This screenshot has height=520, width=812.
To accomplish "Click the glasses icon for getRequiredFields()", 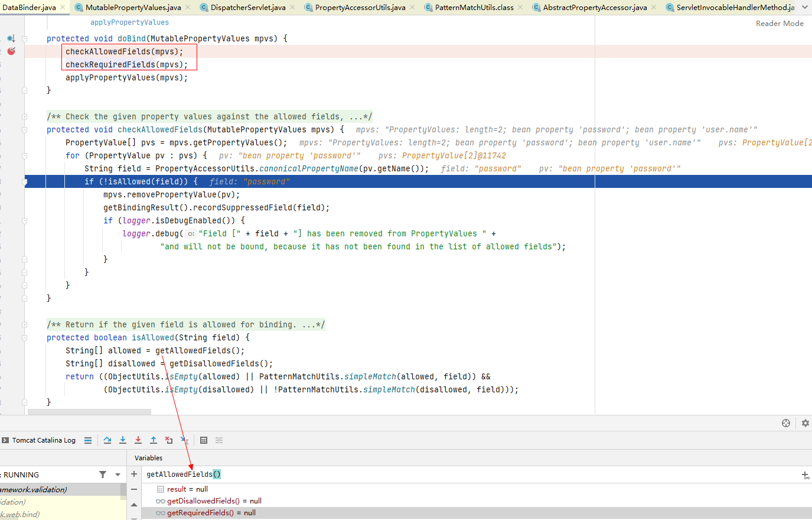I will point(161,513).
